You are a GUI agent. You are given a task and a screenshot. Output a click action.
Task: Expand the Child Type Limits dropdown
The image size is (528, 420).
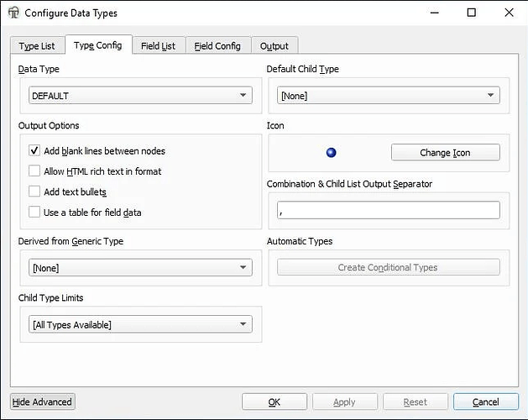[140, 324]
